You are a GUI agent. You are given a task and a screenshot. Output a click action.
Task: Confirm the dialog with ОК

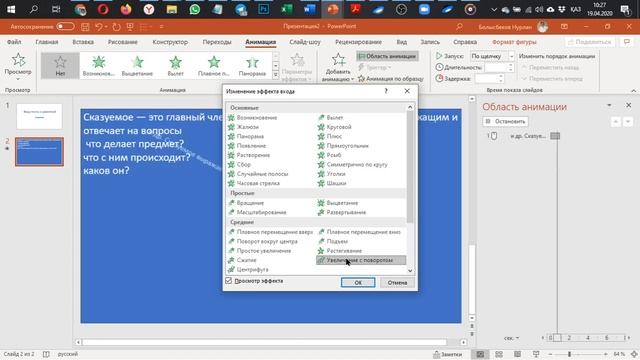pos(358,282)
